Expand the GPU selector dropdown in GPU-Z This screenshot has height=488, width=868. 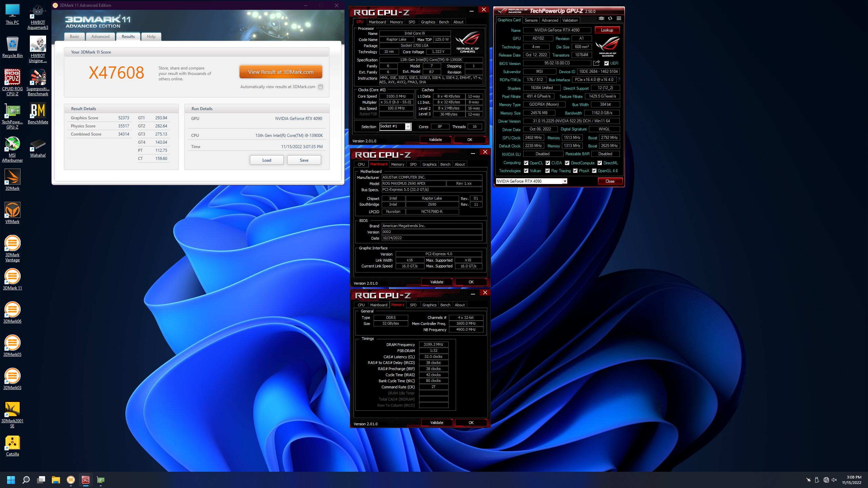[x=565, y=181]
